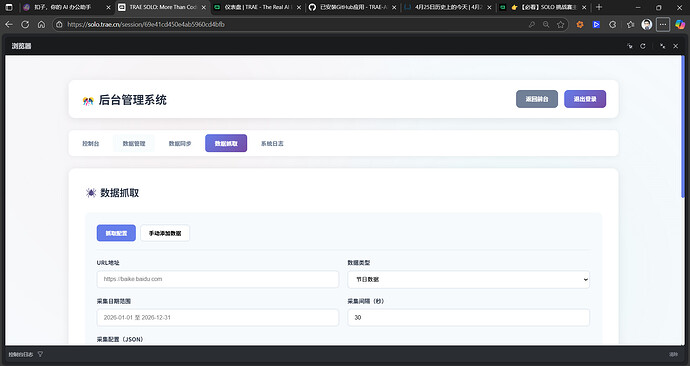Viewport: 690px width, 366px height.
Task: Click the cursor select icon in 浏览器 panel
Action: coord(630,46)
